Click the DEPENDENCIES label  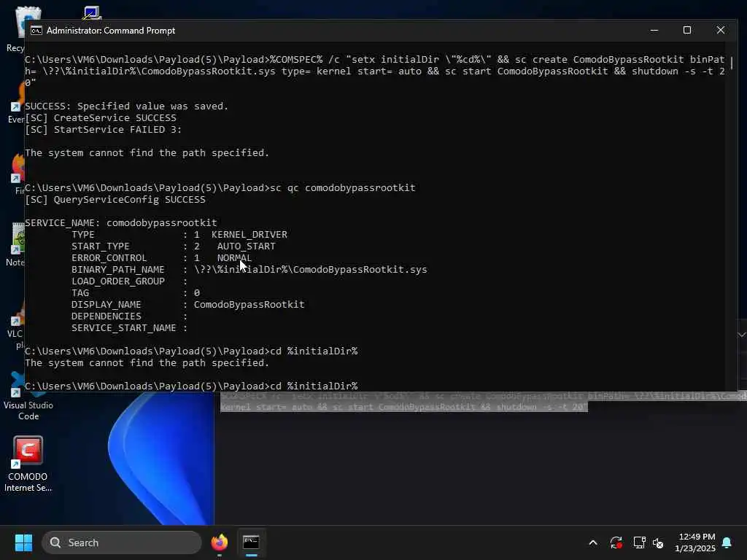click(x=107, y=316)
